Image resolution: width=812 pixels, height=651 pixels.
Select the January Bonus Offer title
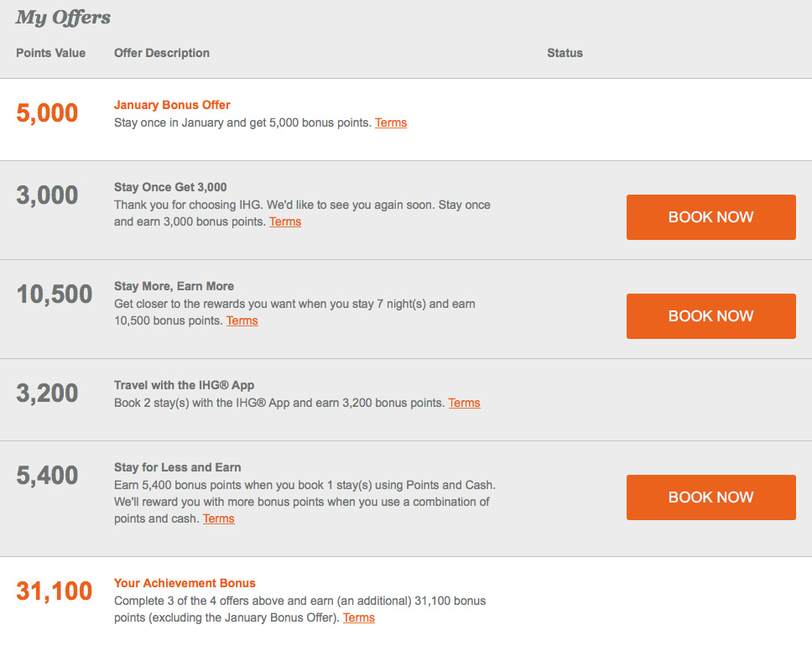click(172, 105)
